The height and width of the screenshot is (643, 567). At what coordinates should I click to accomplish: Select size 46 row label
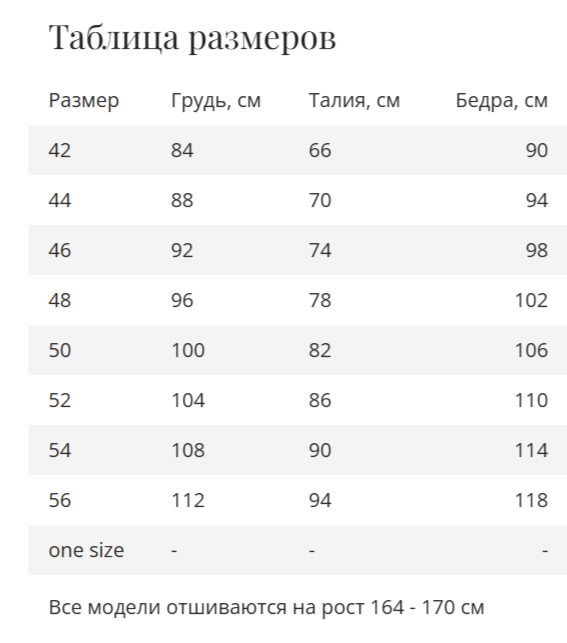[60, 250]
